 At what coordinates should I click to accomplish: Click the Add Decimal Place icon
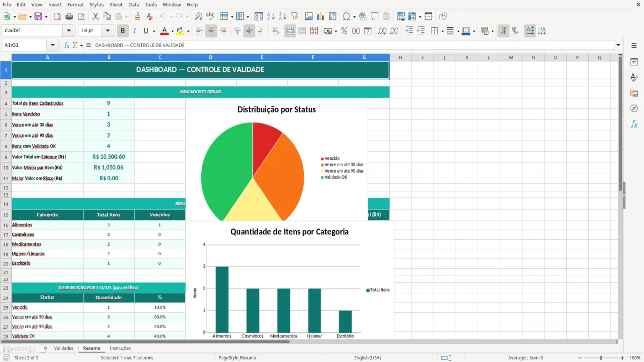pos(383,31)
